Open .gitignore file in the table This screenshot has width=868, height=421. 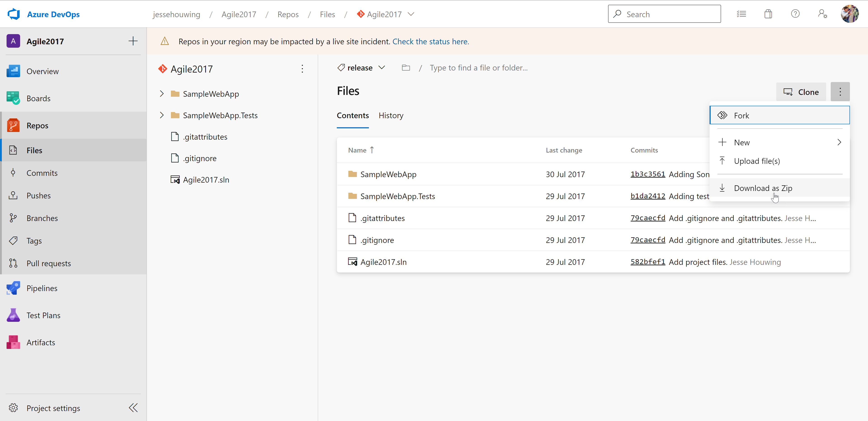point(377,240)
